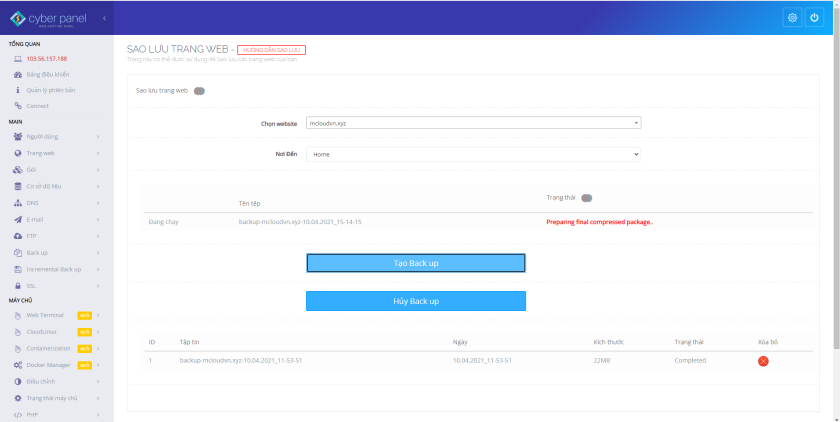The width and height of the screenshot is (840, 422).
Task: Click the Kích thước column header
Action: [609, 342]
